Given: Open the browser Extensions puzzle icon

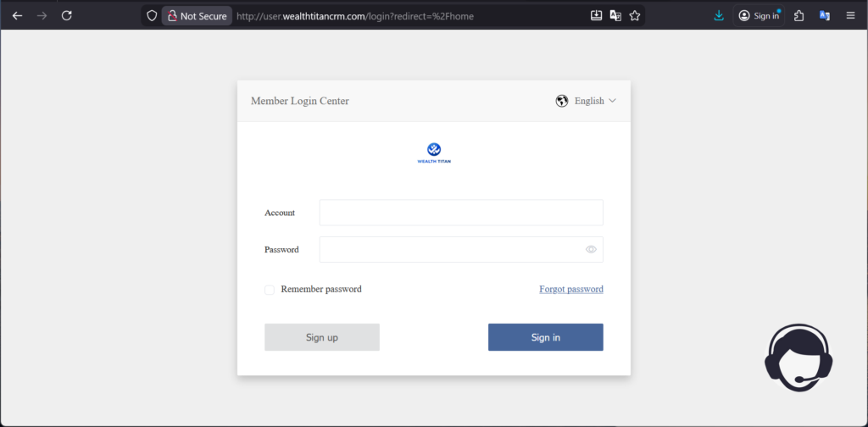Looking at the screenshot, I should [x=798, y=15].
